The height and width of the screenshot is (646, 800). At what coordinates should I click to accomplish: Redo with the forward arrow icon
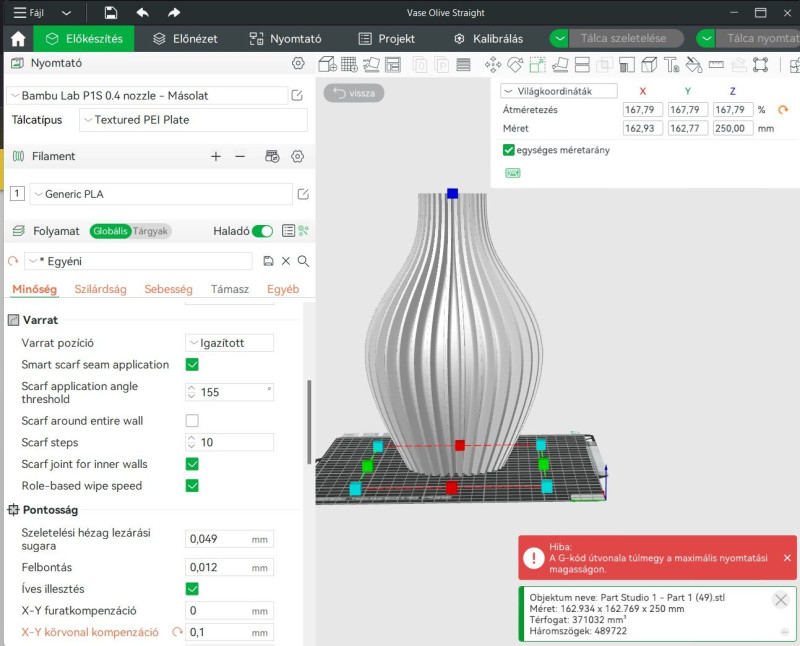pos(174,13)
